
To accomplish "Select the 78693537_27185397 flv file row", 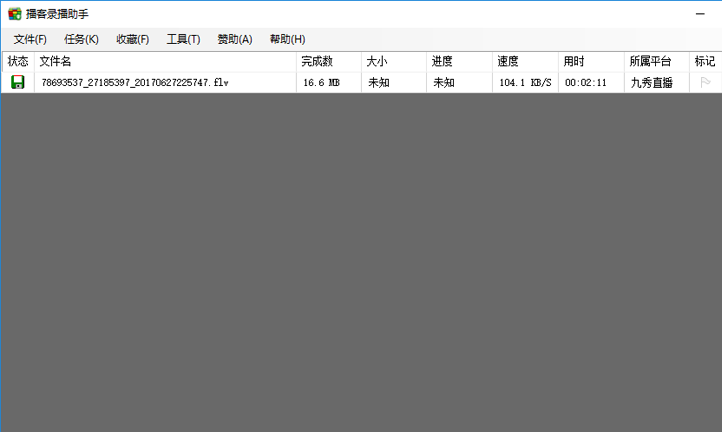I will pos(135,83).
